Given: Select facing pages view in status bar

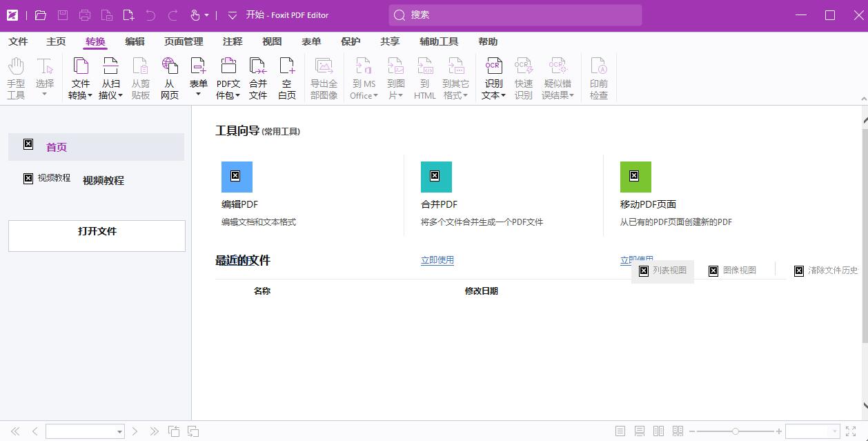Looking at the screenshot, I should click(659, 431).
